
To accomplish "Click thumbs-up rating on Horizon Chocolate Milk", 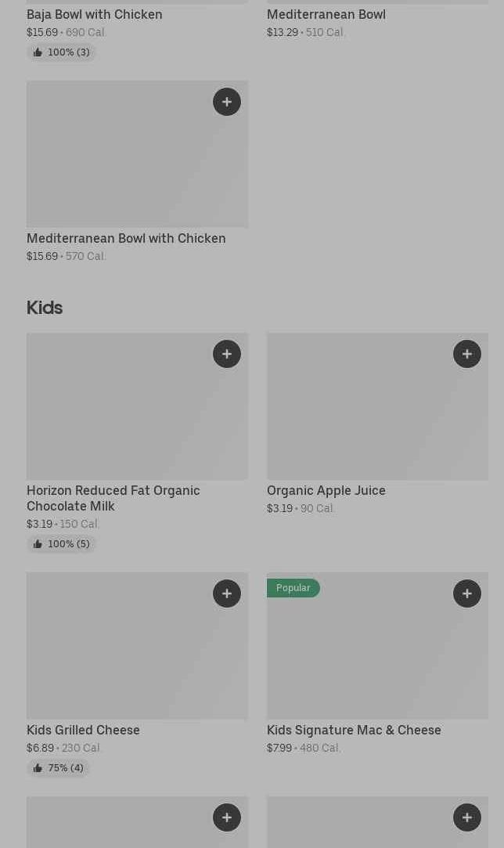I will (61, 544).
